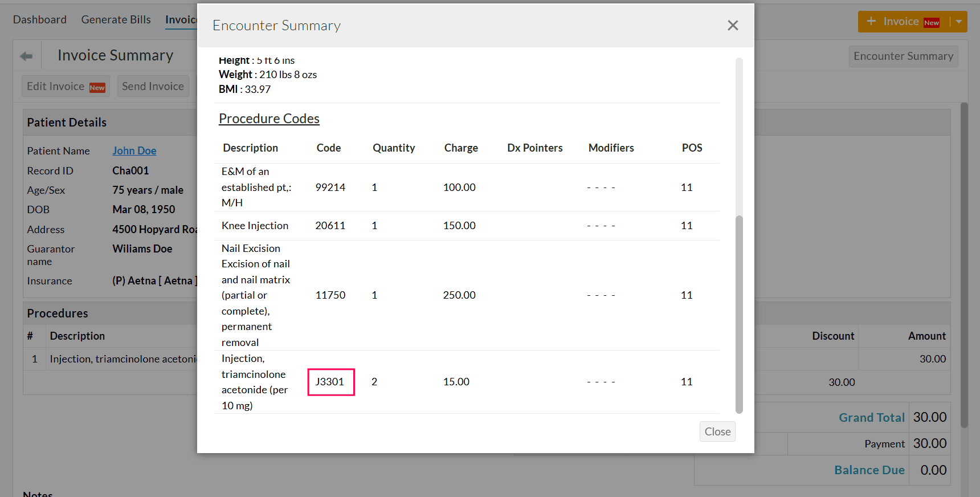Open the Dashboard tab
980x497 pixels.
(40, 19)
